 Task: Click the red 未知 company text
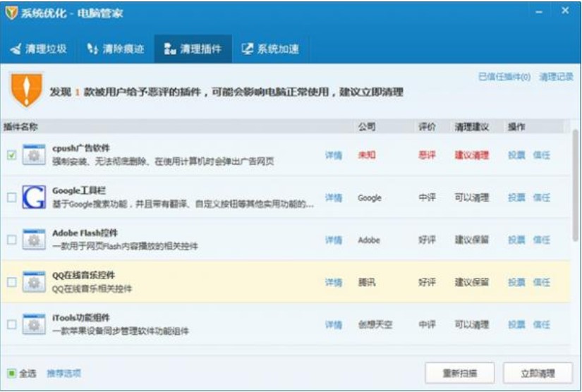coord(367,155)
